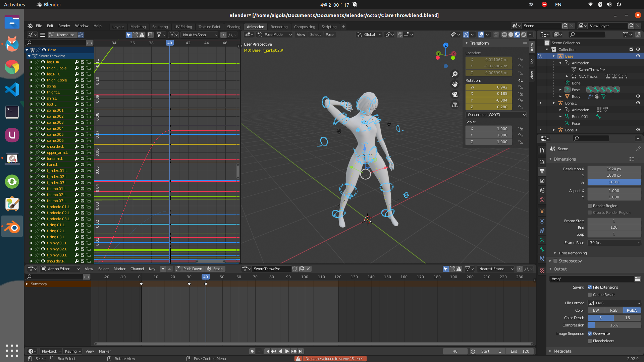This screenshot has width=644, height=362.
Task: Unlink the SwordThrowPre action
Action: point(308,269)
